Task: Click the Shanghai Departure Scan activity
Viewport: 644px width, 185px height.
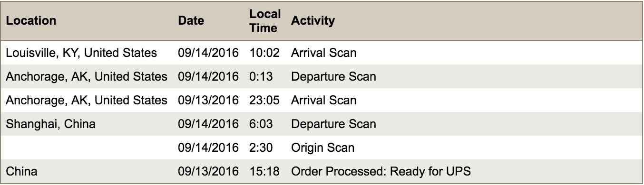Action: (x=333, y=124)
